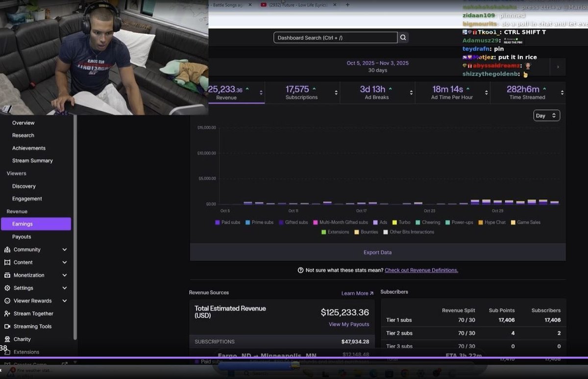Expand the Monetization sidebar section
Image resolution: width=588 pixels, height=379 pixels.
65,275
